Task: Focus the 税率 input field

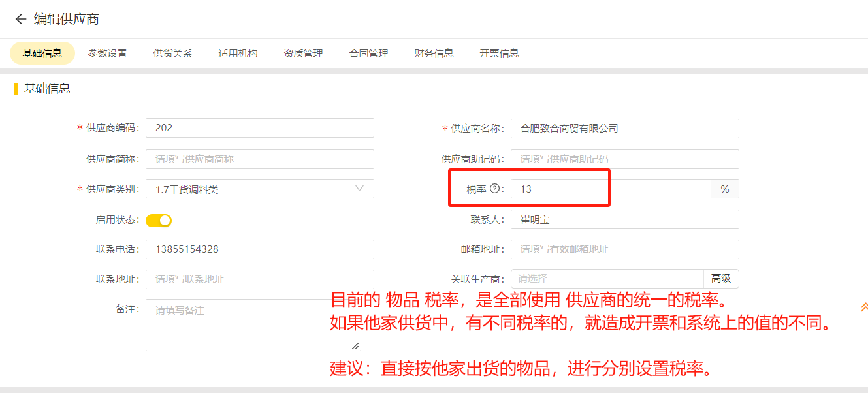Action: [610, 189]
